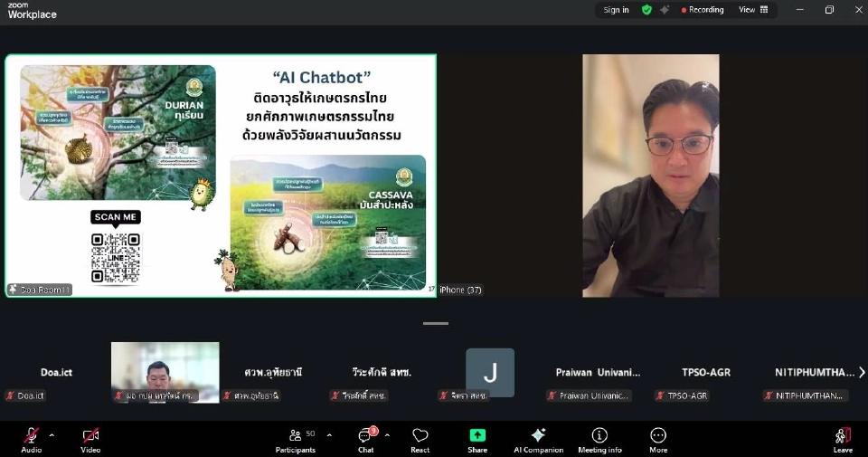Start the camera with the Video button
The image size is (868, 457).
[90, 436]
